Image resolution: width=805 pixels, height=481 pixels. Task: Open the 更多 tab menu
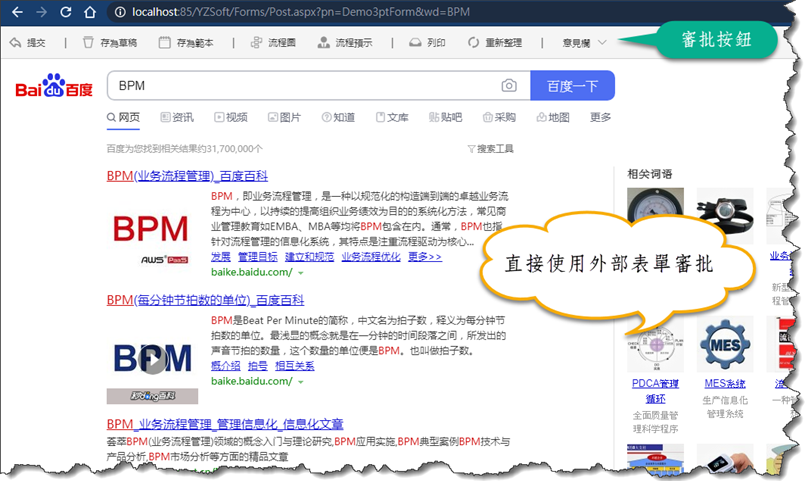point(600,118)
